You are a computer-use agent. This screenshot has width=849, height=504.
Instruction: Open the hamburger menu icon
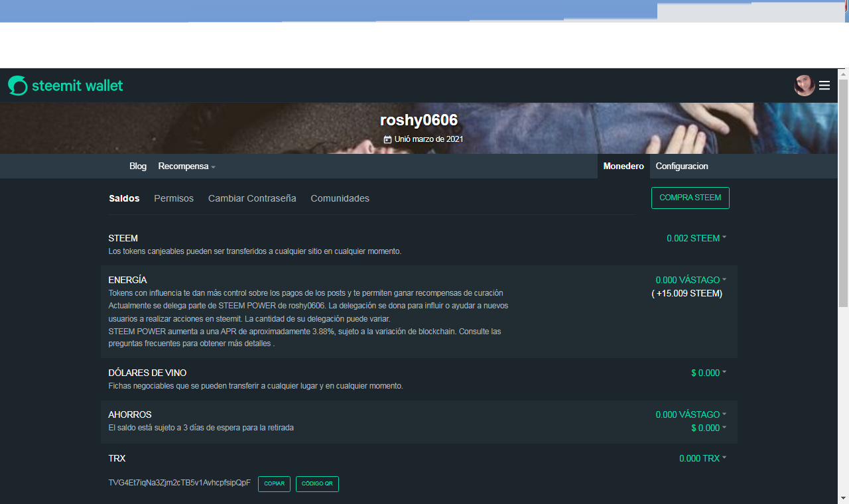coord(824,86)
